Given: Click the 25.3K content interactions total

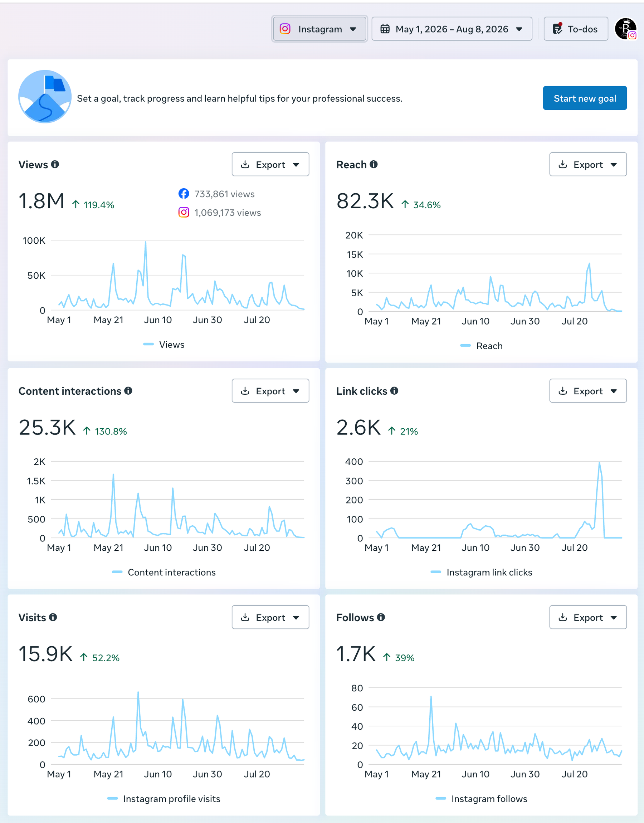Looking at the screenshot, I should click(x=47, y=428).
